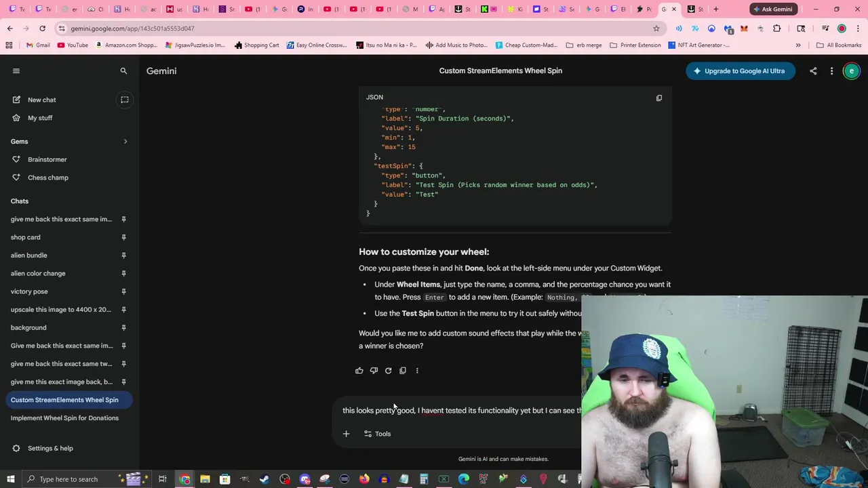Open the Tools menu in prompt box
The image size is (868, 488).
click(x=378, y=434)
